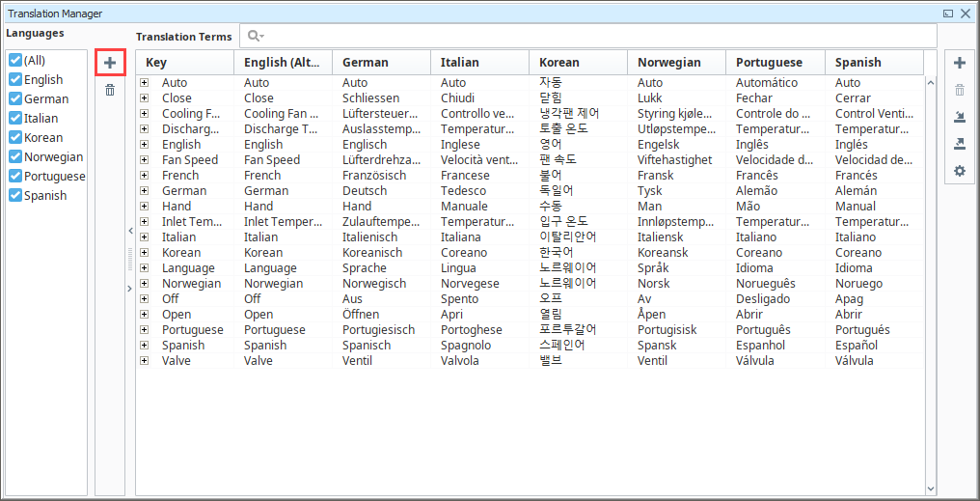Sort by the English (Alt...) column header
The image size is (980, 501).
point(284,63)
